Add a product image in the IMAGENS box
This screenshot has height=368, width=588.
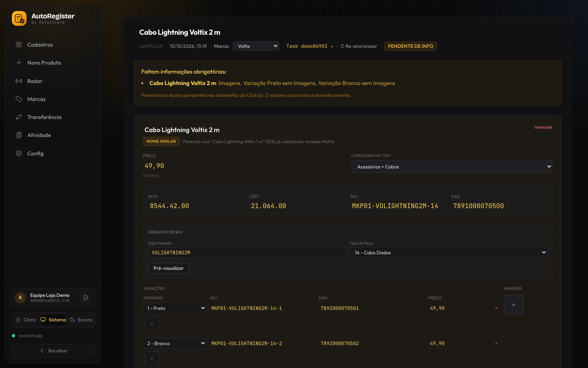coord(513,305)
